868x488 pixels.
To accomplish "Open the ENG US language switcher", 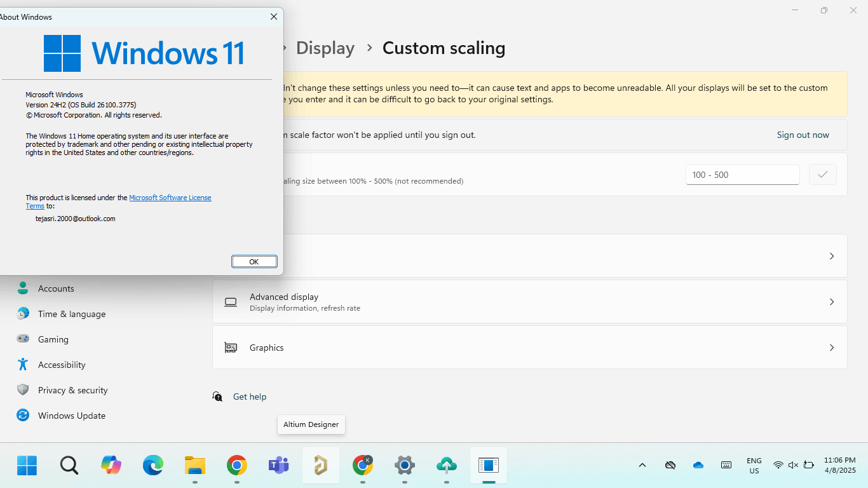I will point(754,466).
